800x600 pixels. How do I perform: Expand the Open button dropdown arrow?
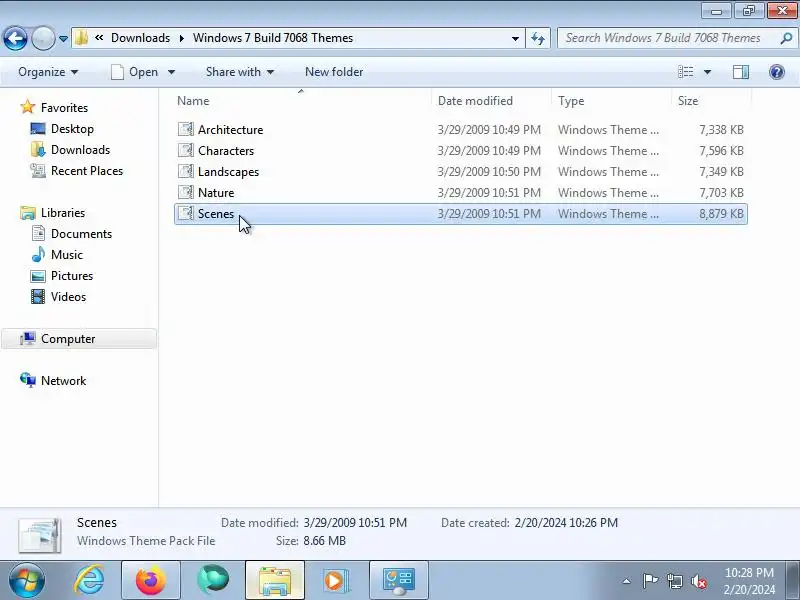click(171, 72)
